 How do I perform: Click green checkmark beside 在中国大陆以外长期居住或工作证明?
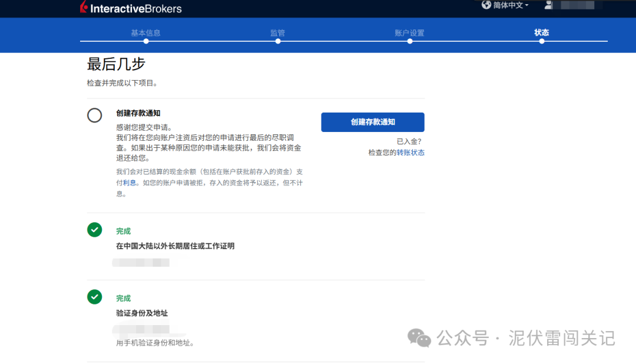click(x=94, y=230)
